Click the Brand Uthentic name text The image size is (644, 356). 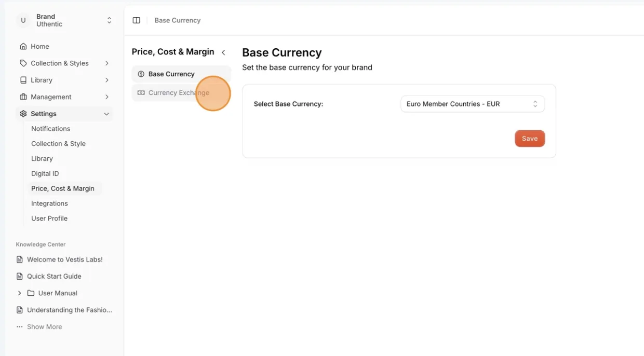[49, 20]
